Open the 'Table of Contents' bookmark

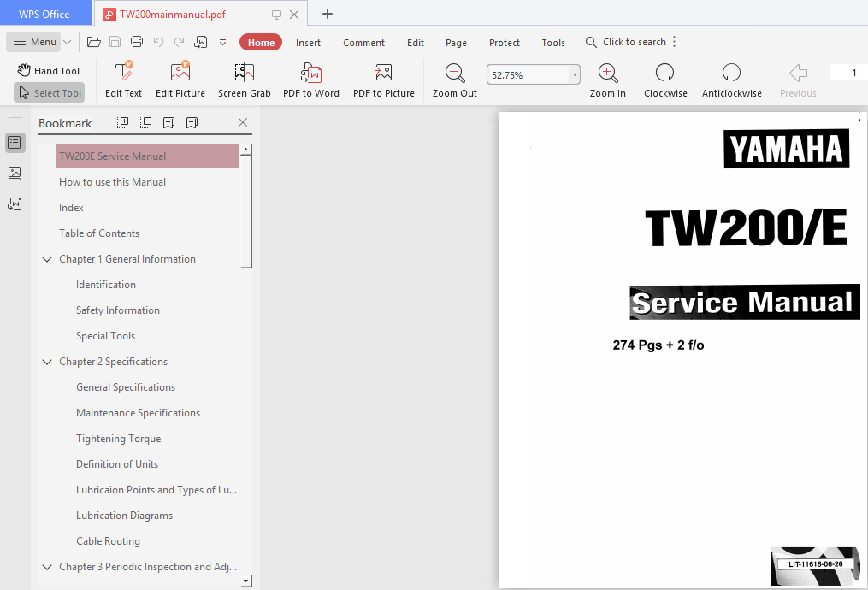(99, 233)
